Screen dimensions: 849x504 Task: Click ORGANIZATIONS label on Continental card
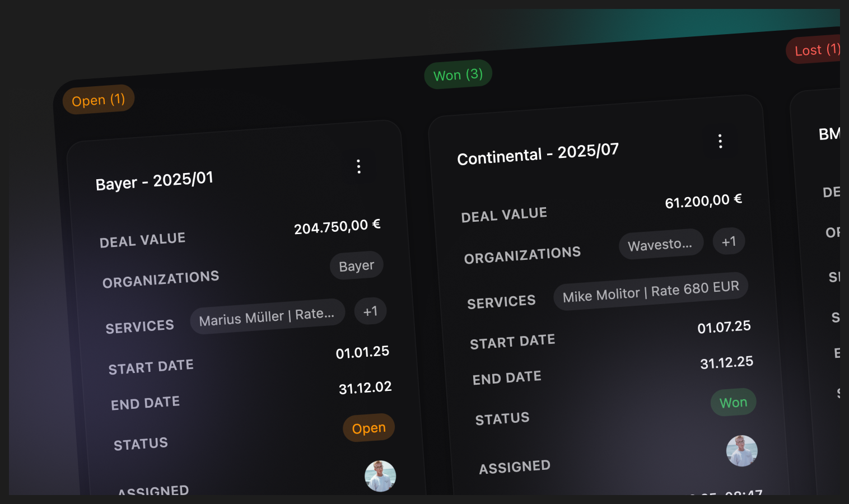coord(523,255)
